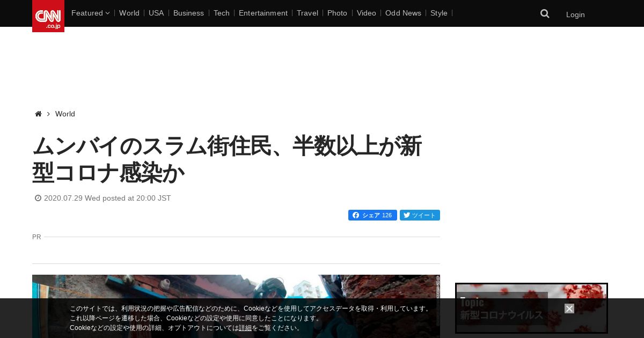Open the search magnifier icon
Image resolution: width=644 pixels, height=338 pixels.
click(545, 14)
